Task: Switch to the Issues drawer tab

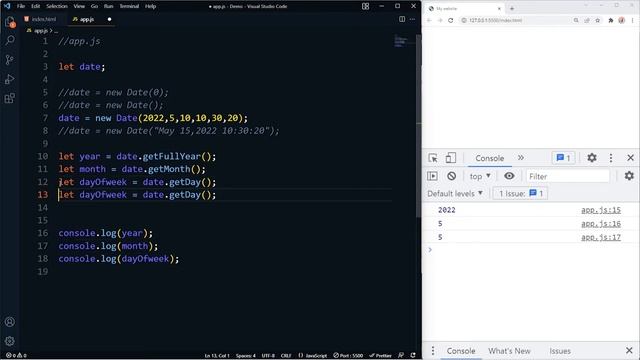Action: pyautogui.click(x=560, y=351)
